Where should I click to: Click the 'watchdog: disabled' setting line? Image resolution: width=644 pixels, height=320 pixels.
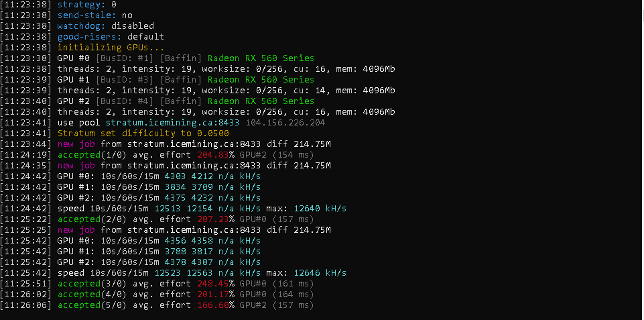[106, 26]
